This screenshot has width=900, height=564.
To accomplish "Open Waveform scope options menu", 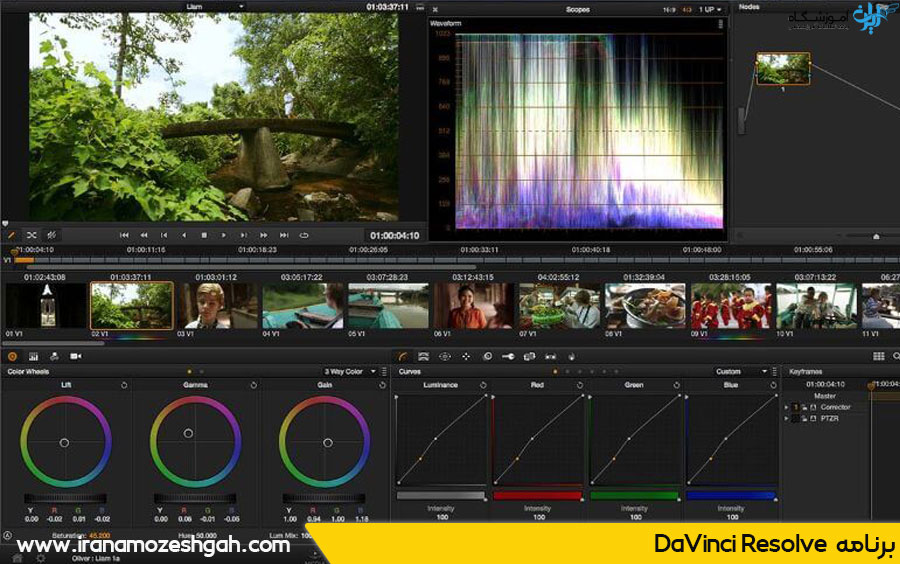I will 720,24.
